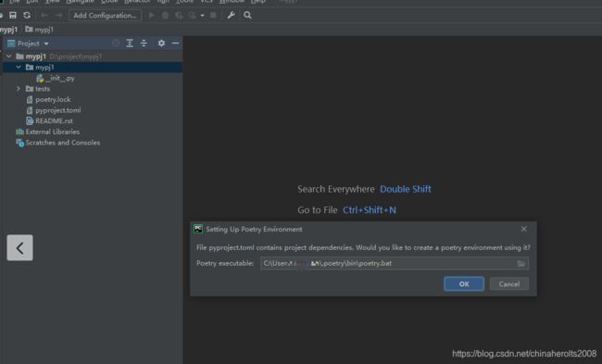The width and height of the screenshot is (602, 364).
Task: Click the Debug bug icon in toolbar
Action: point(165,16)
